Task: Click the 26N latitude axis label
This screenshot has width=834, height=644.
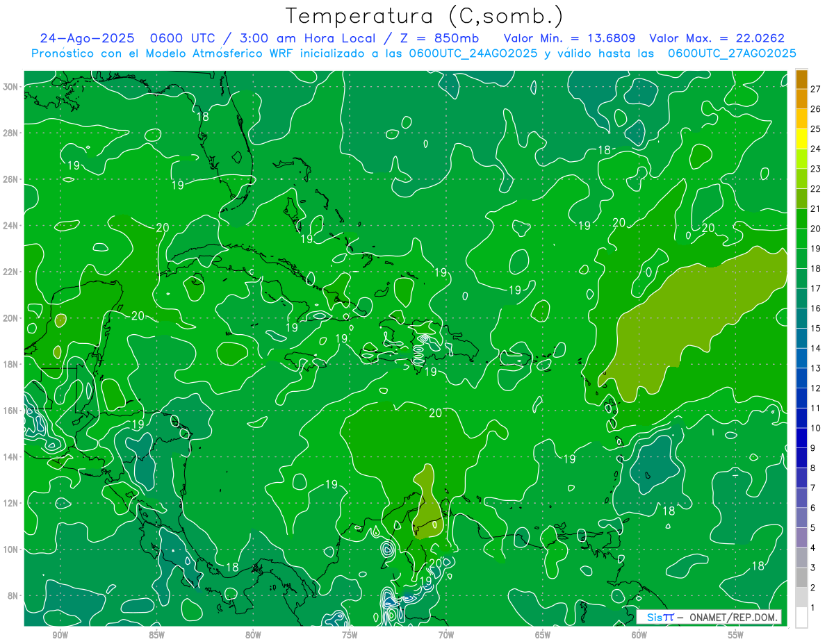Action: tap(12, 179)
